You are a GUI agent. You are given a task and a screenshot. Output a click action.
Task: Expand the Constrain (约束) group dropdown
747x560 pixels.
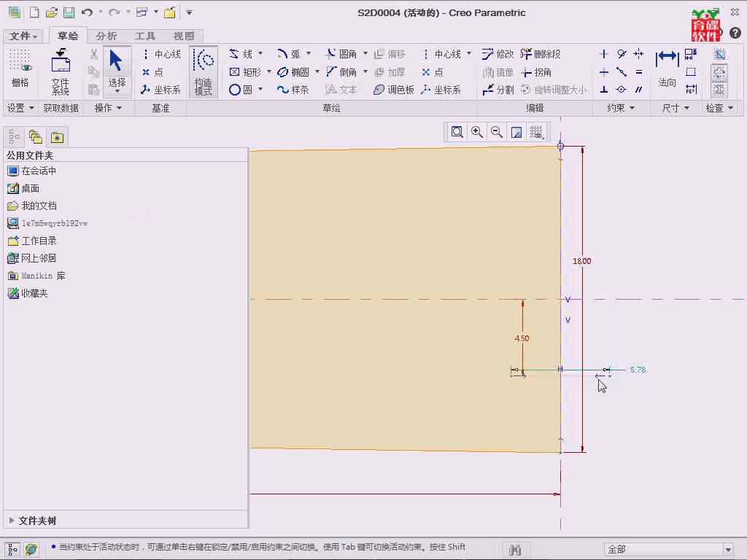[x=621, y=108]
